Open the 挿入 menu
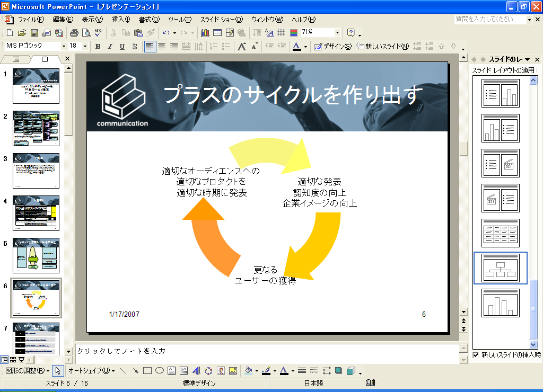This screenshot has width=543, height=392. point(120,20)
